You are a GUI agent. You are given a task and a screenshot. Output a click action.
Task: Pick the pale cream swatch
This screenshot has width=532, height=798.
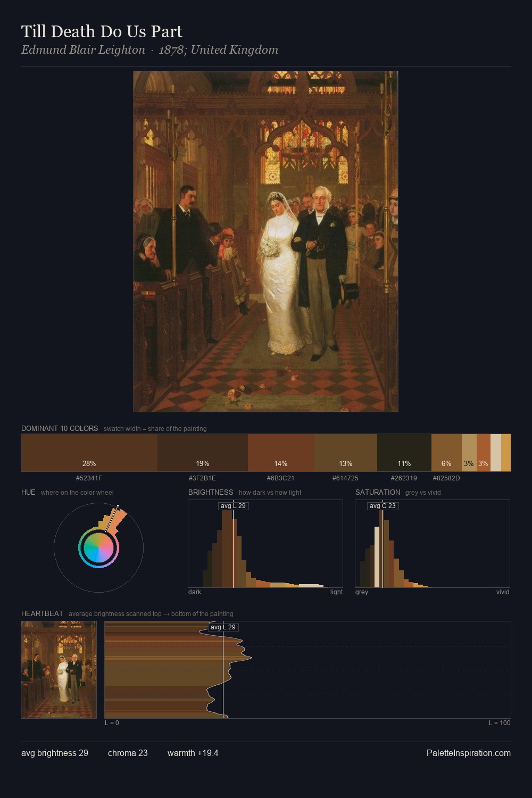coord(496,453)
